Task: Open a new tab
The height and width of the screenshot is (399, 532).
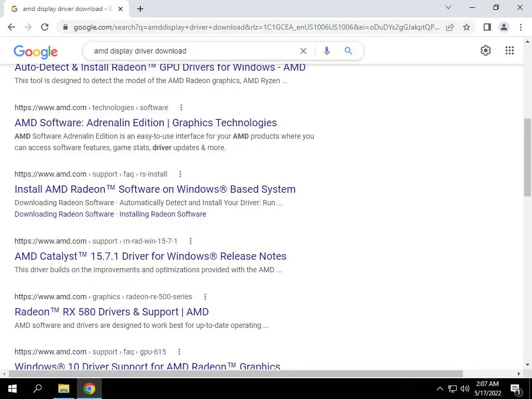Action: [140, 9]
